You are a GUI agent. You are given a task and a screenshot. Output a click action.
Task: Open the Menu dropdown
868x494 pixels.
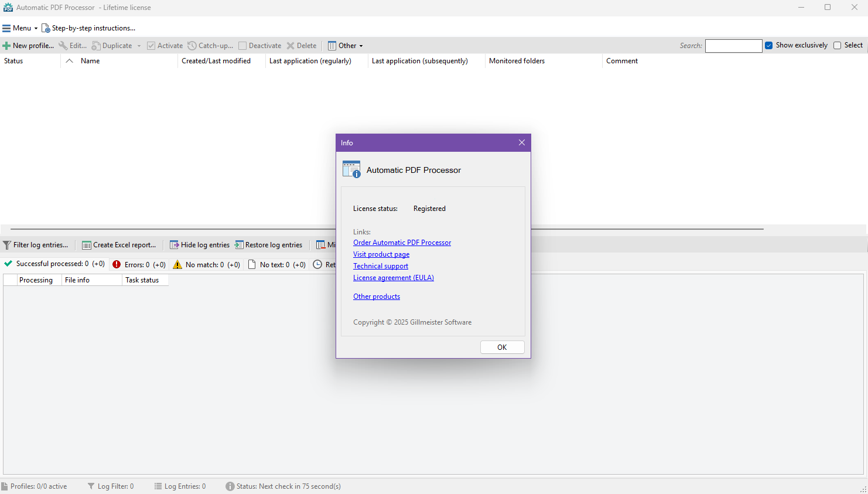[x=20, y=28]
